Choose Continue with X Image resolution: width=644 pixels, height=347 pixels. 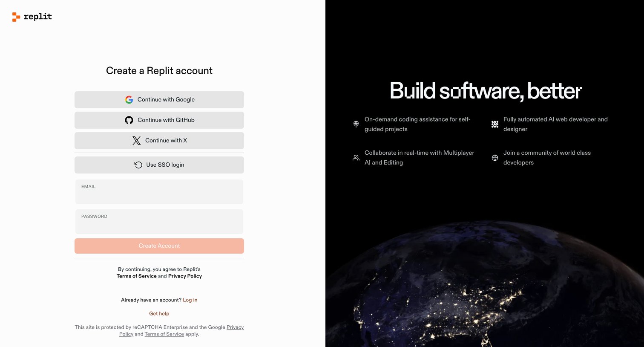coord(159,141)
